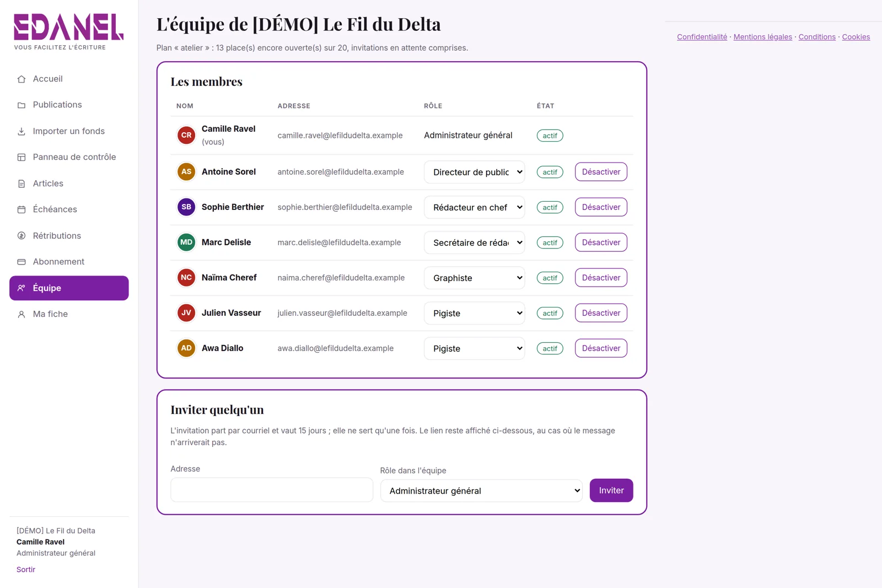Open the Cookies link

point(856,37)
